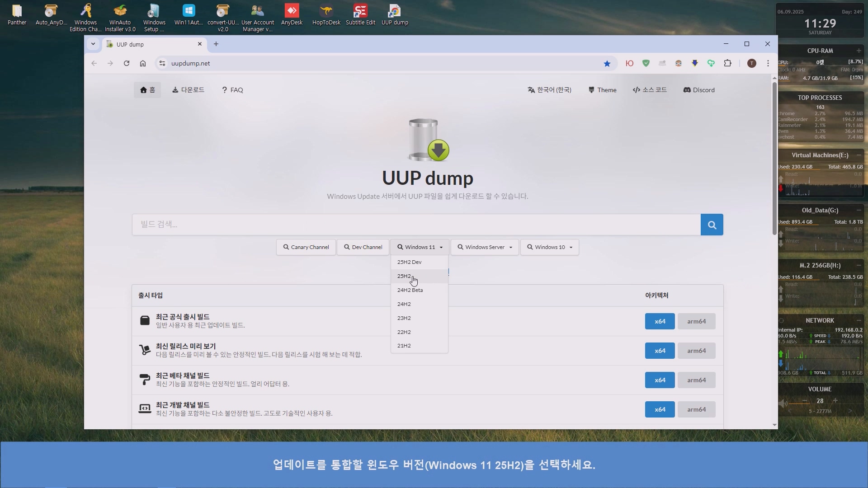Open the browser Extensions puzzle icon
This screenshot has width=868, height=488.
tap(727, 63)
